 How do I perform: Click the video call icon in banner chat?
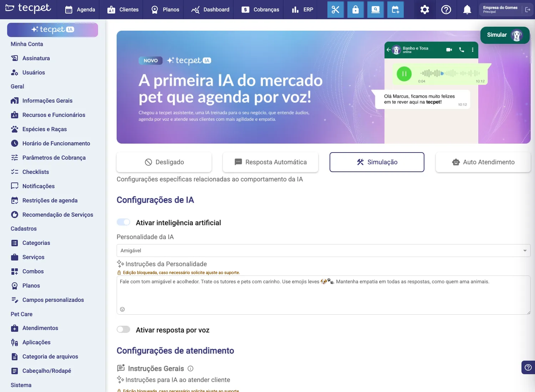(x=449, y=50)
